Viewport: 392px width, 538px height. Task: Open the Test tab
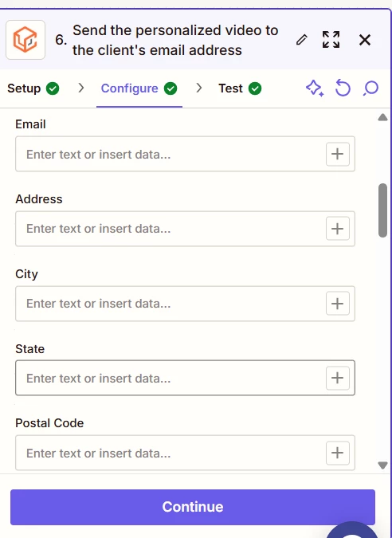click(240, 88)
